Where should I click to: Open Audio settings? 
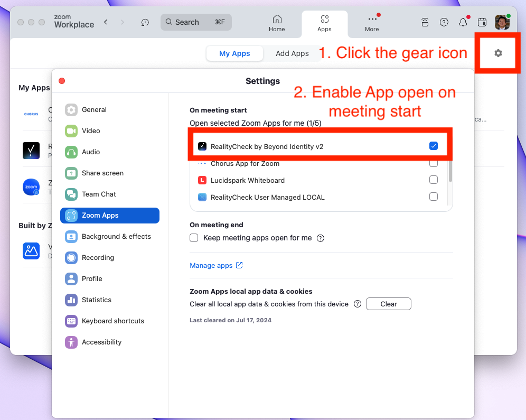click(x=110, y=152)
